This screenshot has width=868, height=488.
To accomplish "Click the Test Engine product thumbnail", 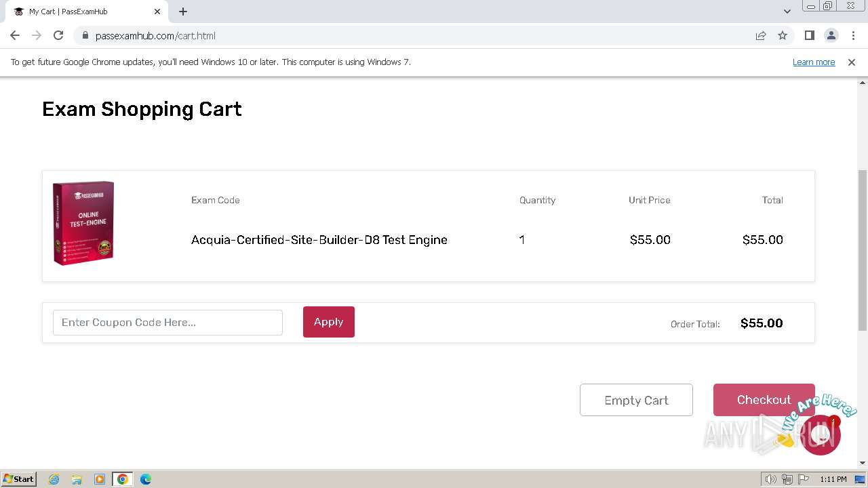I will pyautogui.click(x=83, y=223).
